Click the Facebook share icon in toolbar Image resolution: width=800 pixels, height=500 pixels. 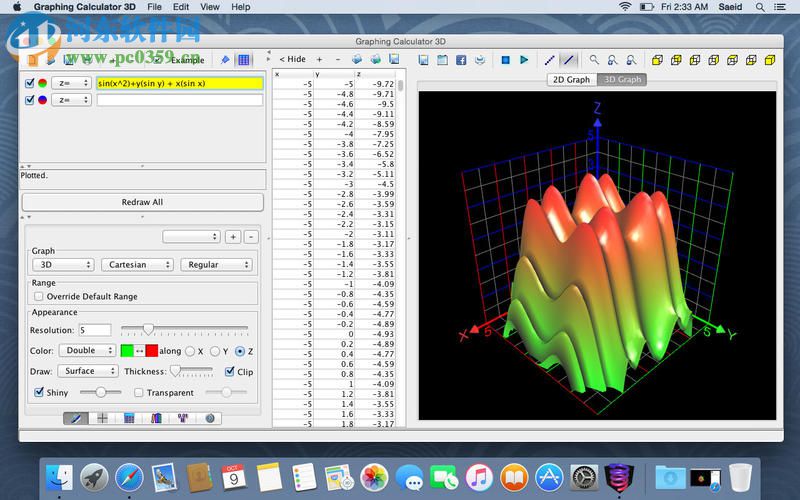[x=461, y=60]
